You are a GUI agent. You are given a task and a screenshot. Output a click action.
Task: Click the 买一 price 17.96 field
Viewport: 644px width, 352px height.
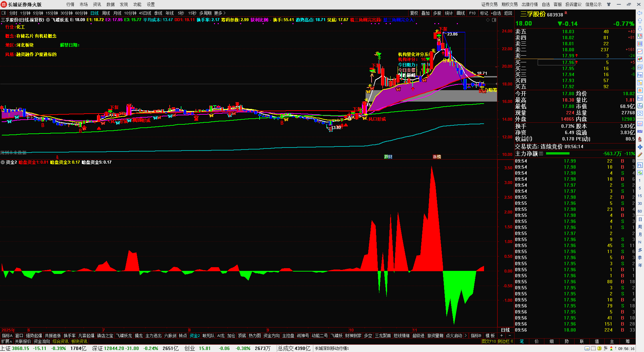click(556, 62)
